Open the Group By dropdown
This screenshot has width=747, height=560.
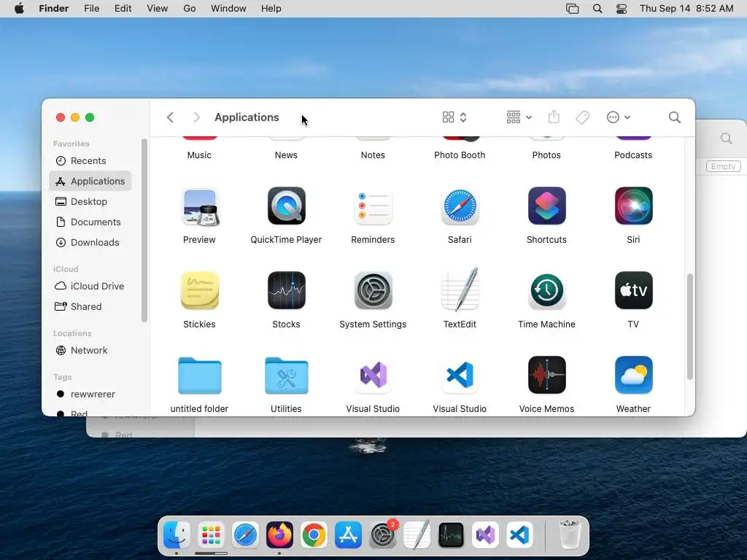[x=519, y=117]
